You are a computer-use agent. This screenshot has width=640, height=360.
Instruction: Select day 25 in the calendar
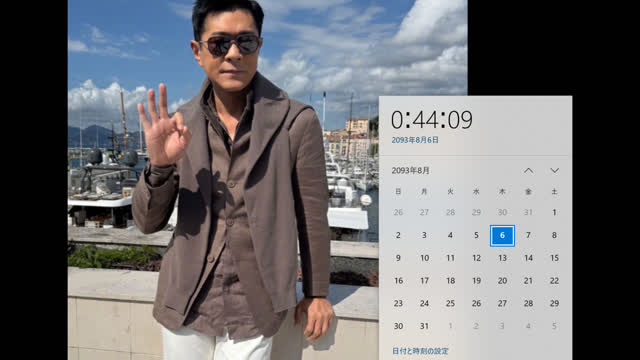click(450, 303)
